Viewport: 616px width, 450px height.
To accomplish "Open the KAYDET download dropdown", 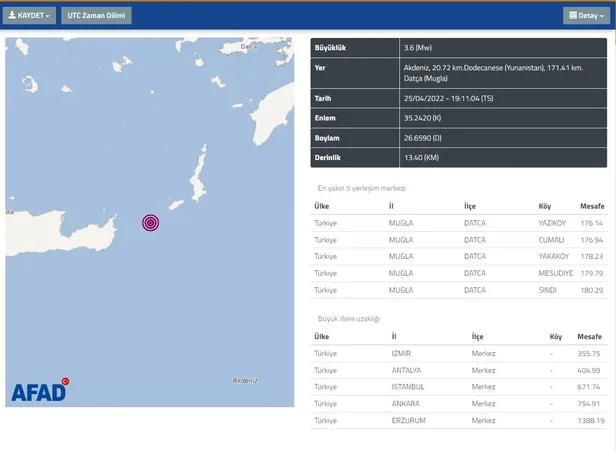I will 29,16.
